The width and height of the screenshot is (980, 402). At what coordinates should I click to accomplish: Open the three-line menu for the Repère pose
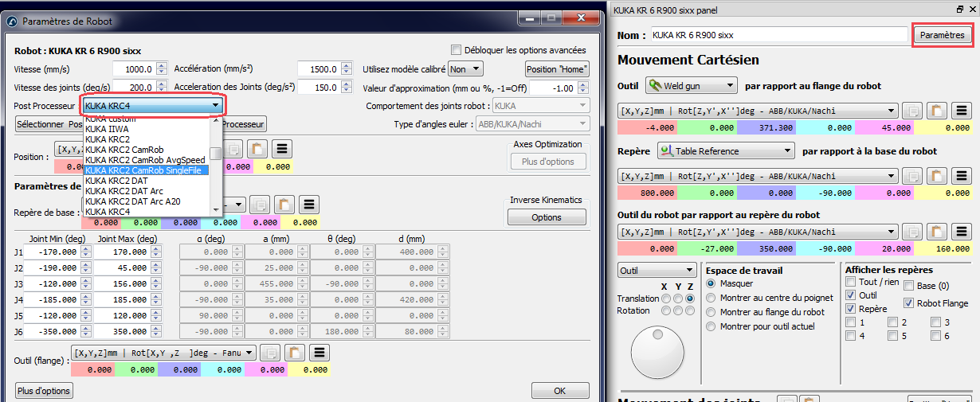coord(962,176)
